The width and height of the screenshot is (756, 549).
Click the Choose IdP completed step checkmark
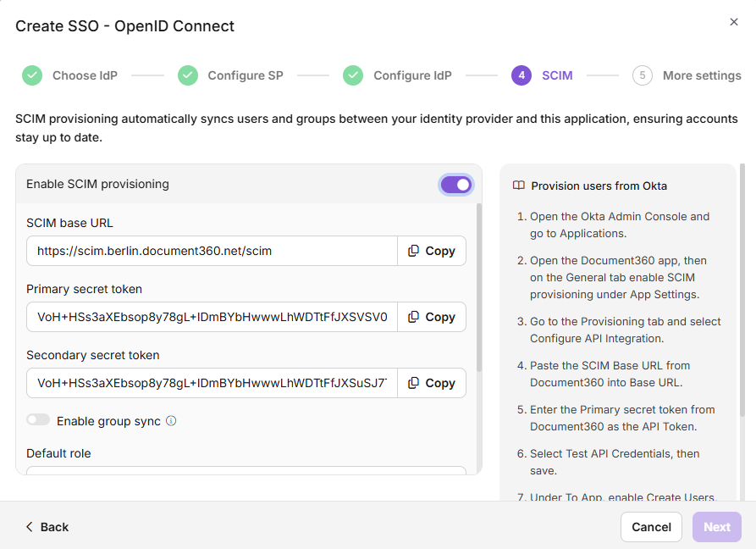pyautogui.click(x=32, y=75)
